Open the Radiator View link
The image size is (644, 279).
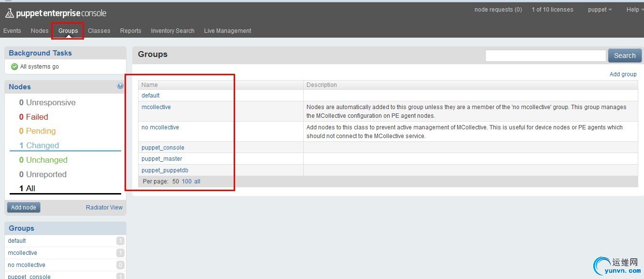104,208
